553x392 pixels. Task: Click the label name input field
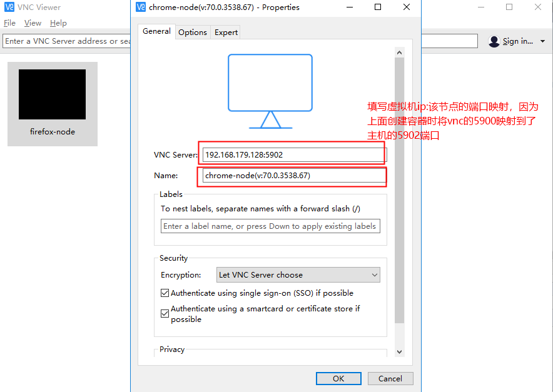coord(270,226)
